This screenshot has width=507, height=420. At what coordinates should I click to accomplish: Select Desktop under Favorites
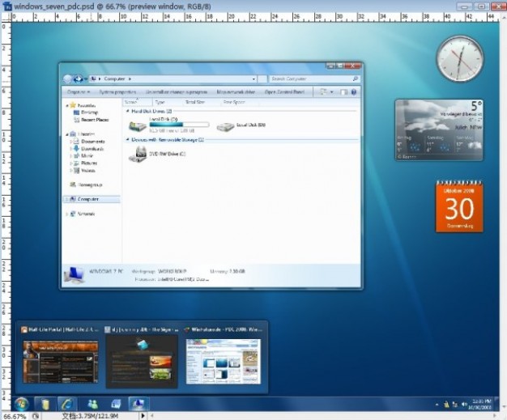(x=86, y=112)
